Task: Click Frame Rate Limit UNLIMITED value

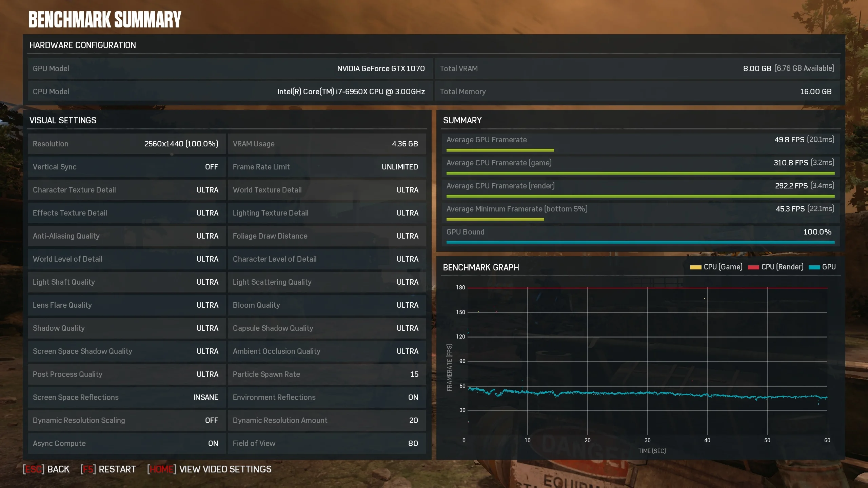Action: (x=400, y=167)
